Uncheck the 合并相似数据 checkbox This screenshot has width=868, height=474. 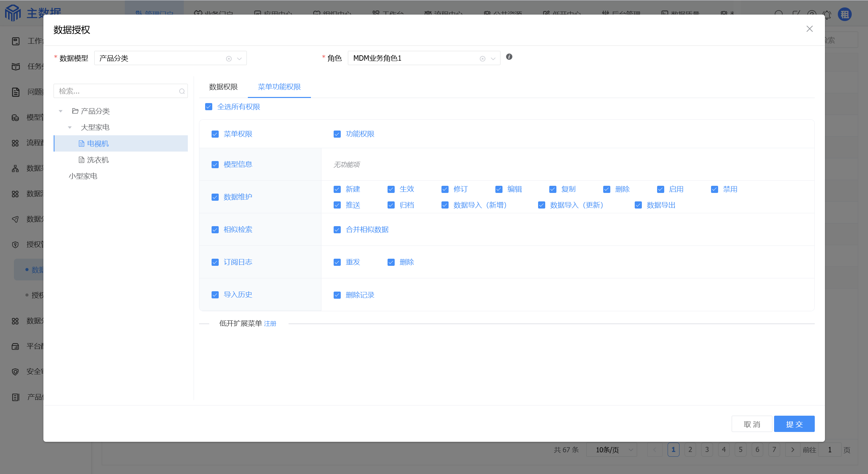337,230
